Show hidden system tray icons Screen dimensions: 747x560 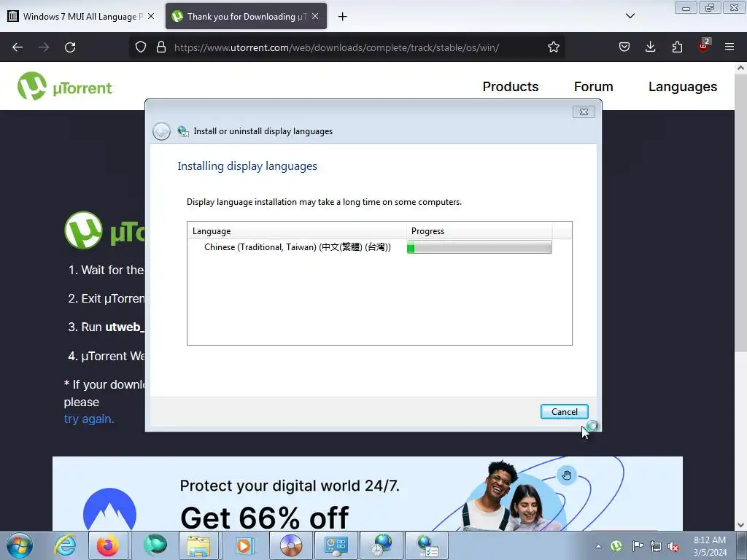tap(598, 546)
